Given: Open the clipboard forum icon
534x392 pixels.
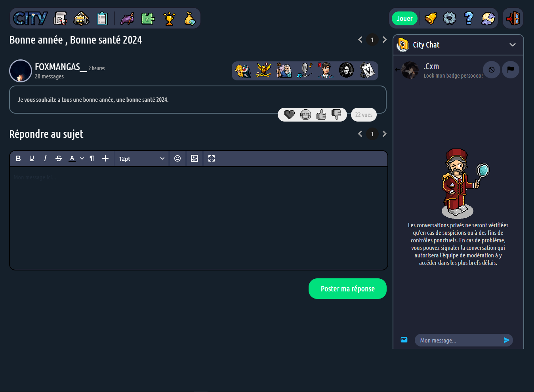Looking at the screenshot, I should click(x=102, y=18).
